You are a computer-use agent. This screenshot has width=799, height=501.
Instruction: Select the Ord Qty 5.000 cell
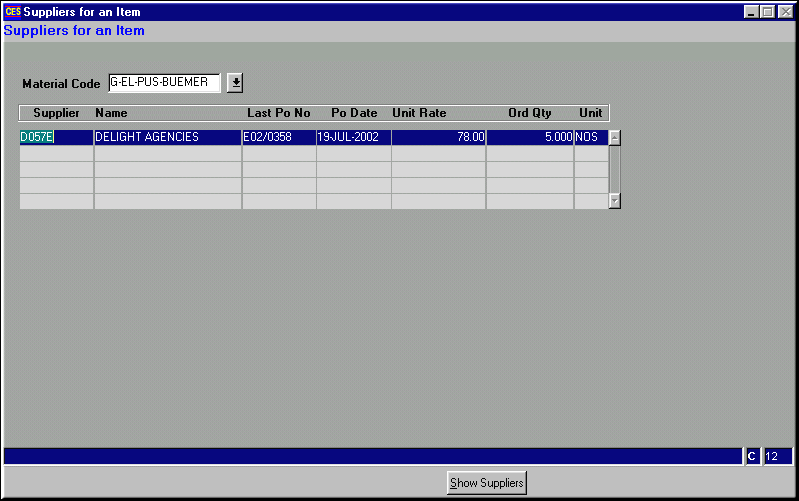coord(529,137)
